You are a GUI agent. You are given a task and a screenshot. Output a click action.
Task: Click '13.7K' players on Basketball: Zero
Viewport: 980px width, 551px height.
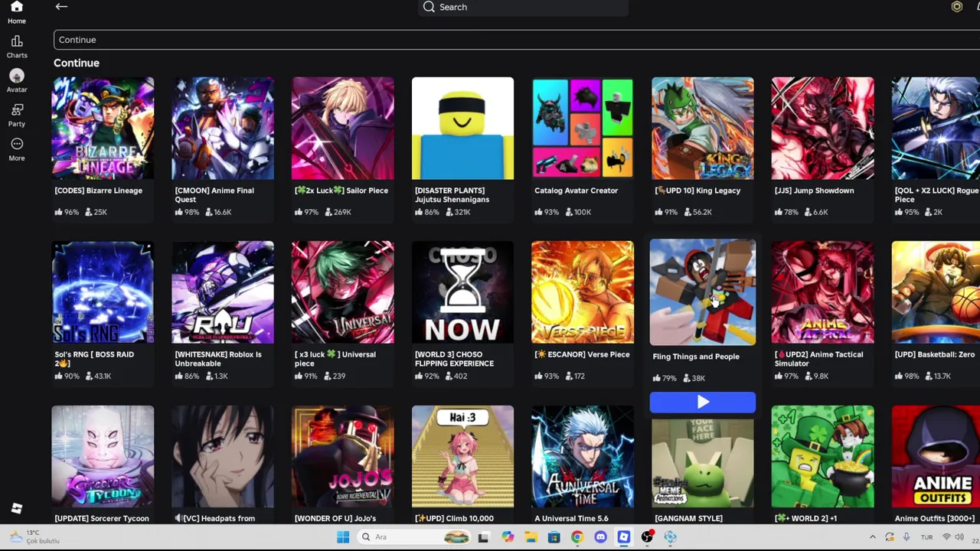(x=942, y=376)
